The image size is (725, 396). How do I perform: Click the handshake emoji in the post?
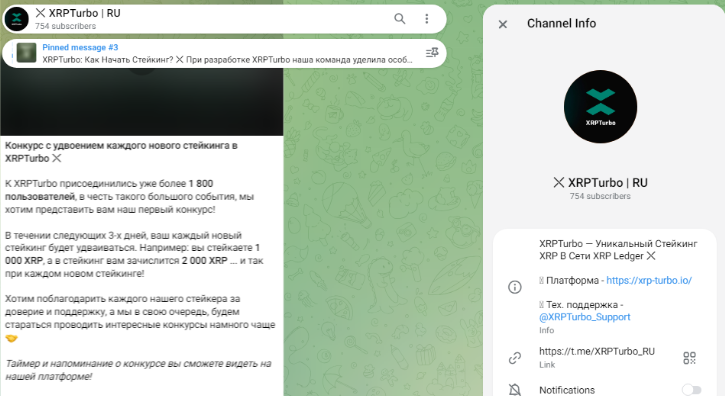click(x=11, y=338)
